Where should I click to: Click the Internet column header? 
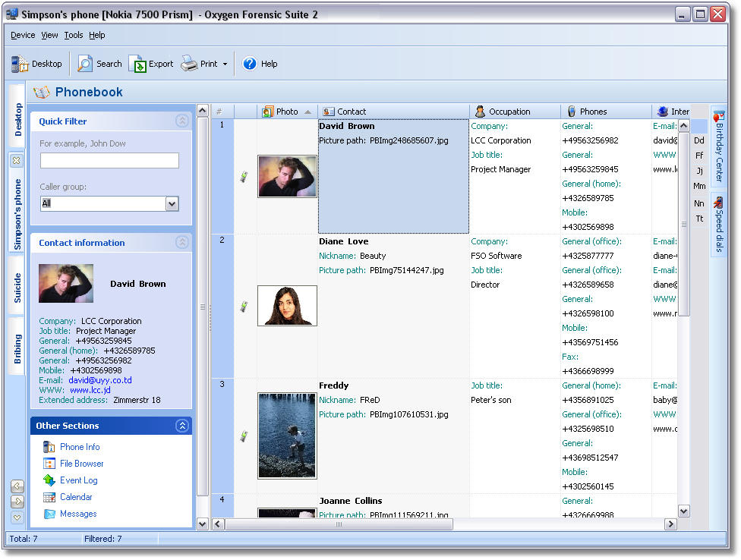(671, 112)
